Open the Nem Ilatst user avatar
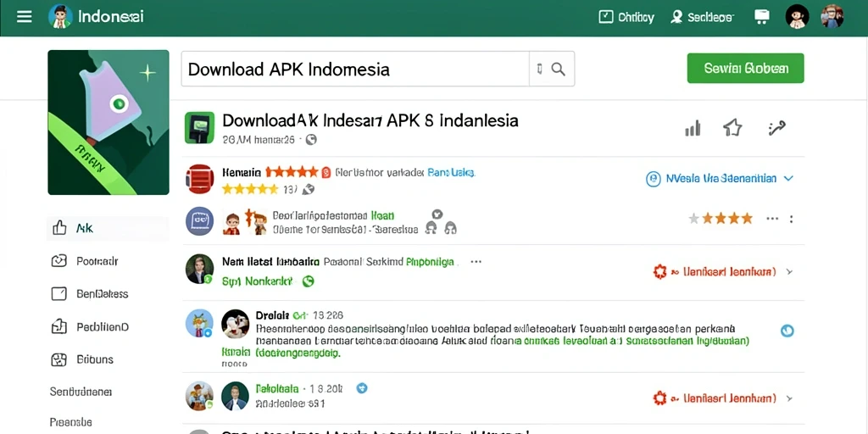The image size is (868, 434). [x=199, y=269]
